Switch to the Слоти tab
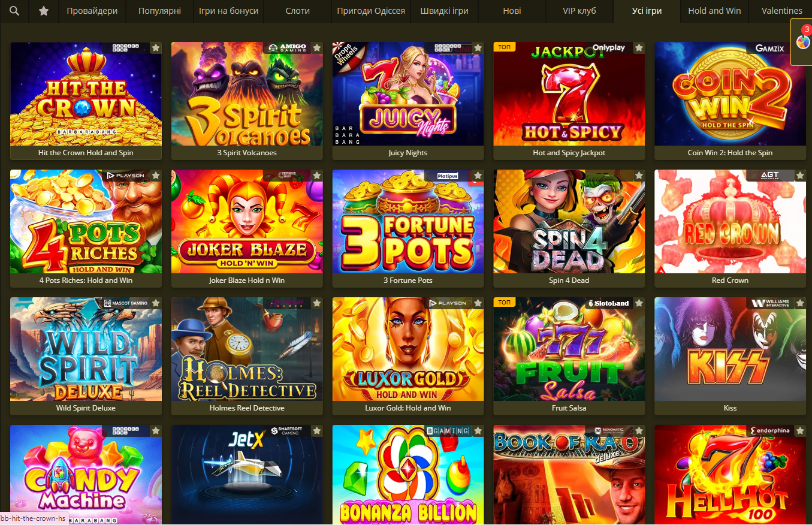This screenshot has width=812, height=525. click(x=298, y=11)
